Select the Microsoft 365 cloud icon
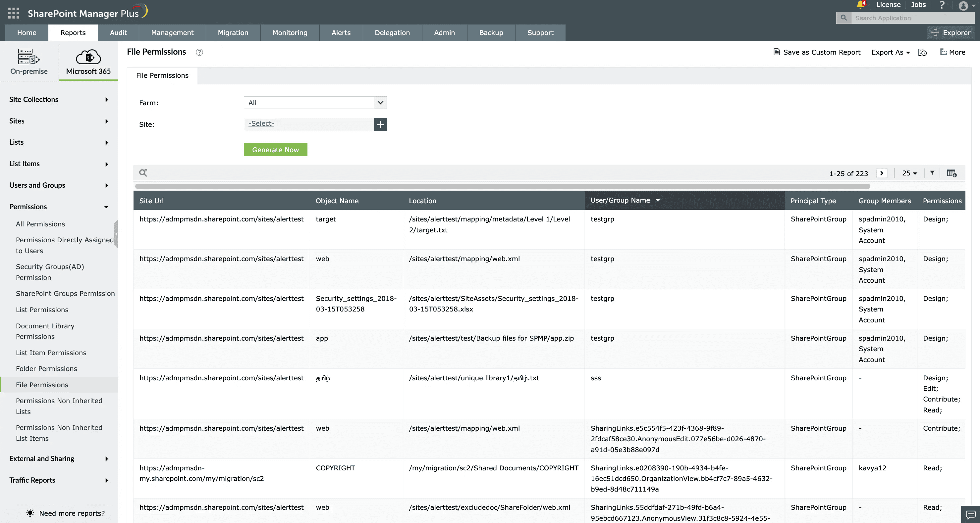Viewport: 980px width, 523px height. 88,57
